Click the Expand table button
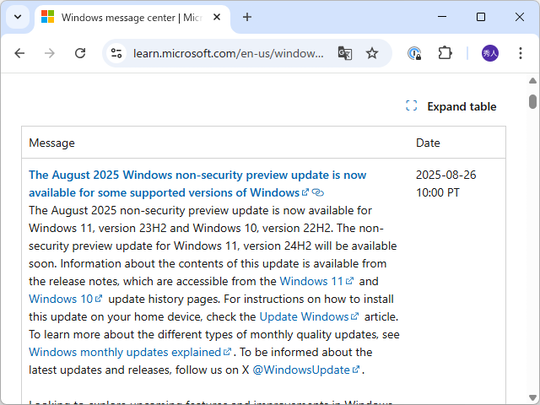Screen dimensions: 540x405 coord(451,106)
